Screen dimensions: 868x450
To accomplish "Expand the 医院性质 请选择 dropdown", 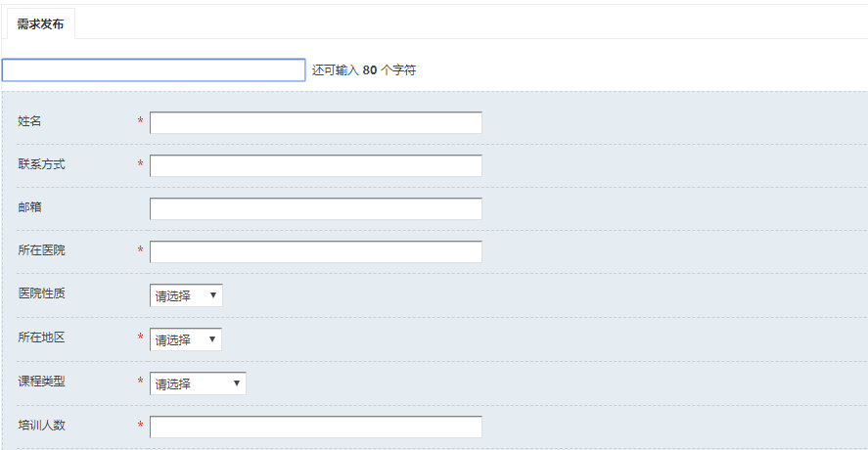I will coord(186,295).
